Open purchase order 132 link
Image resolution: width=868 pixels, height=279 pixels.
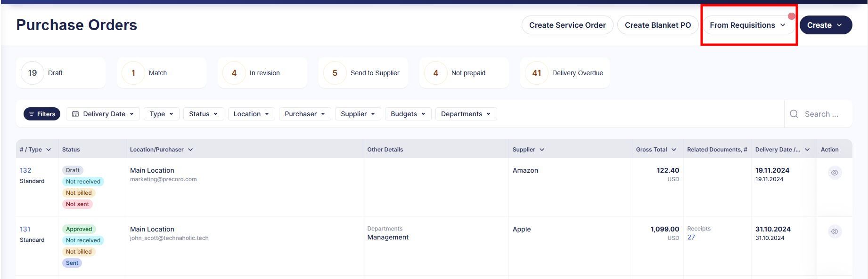25,170
